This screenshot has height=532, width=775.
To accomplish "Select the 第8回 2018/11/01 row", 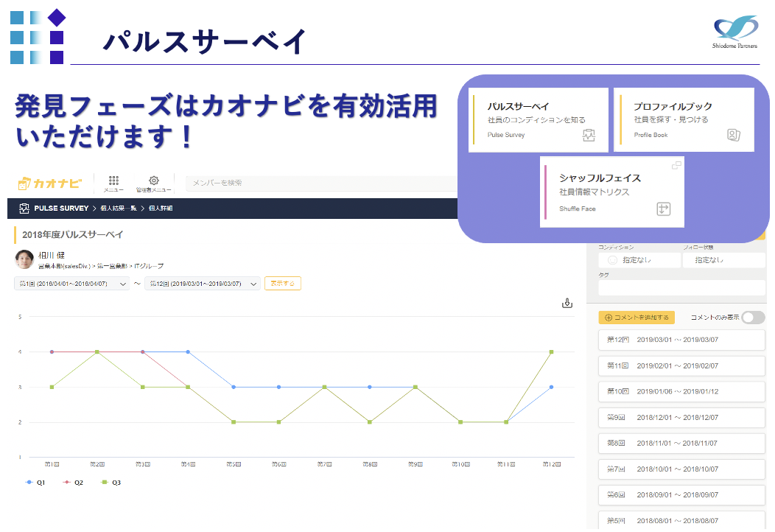I will click(x=681, y=443).
